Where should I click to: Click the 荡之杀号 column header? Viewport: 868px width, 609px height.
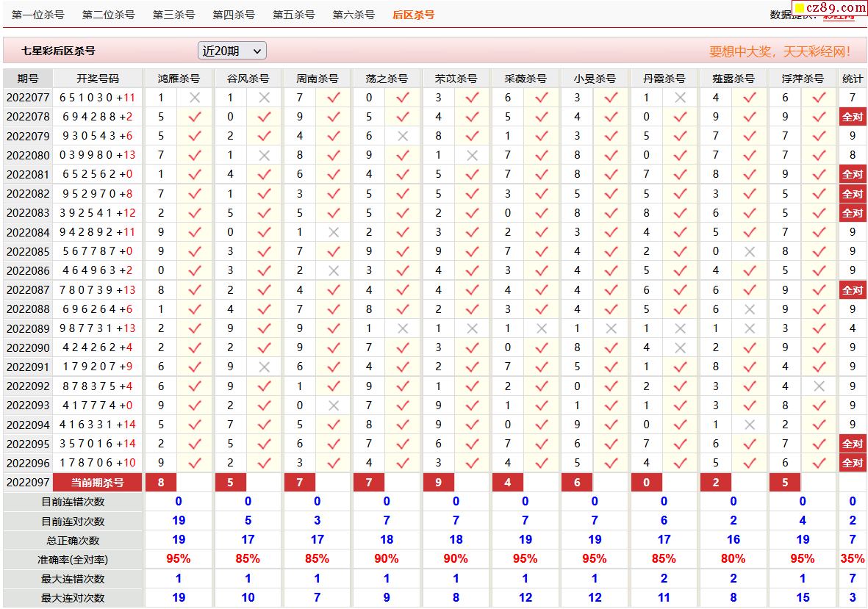pos(387,79)
